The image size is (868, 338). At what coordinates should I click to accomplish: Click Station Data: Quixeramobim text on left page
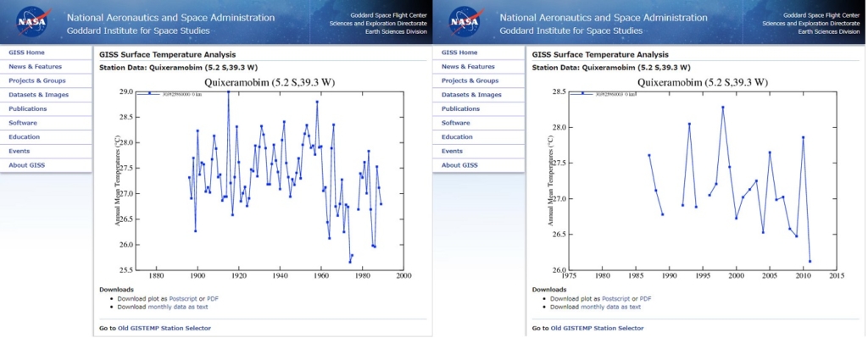click(x=178, y=68)
